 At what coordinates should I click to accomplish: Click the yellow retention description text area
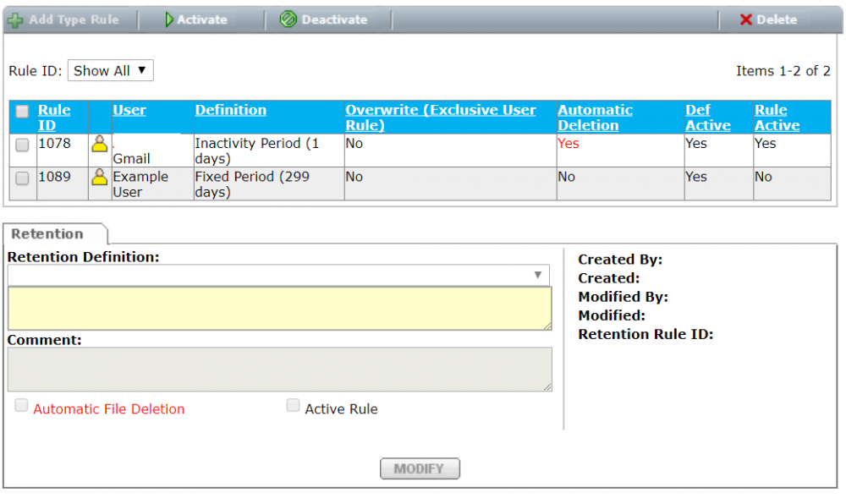point(279,308)
